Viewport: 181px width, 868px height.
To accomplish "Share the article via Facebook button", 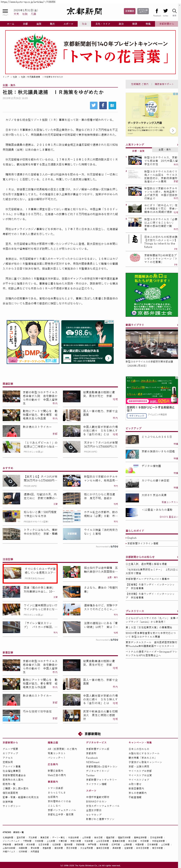I will pyautogui.click(x=103, y=105).
